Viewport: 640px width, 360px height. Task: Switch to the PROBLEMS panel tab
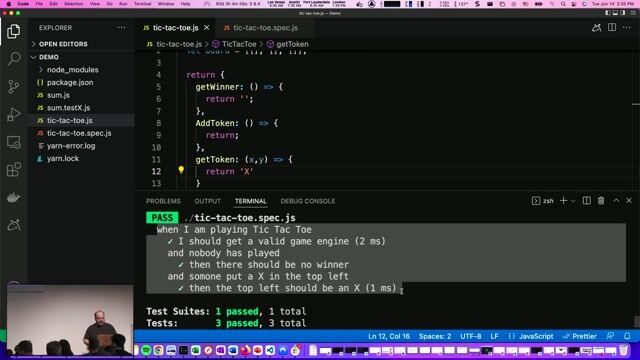[163, 201]
